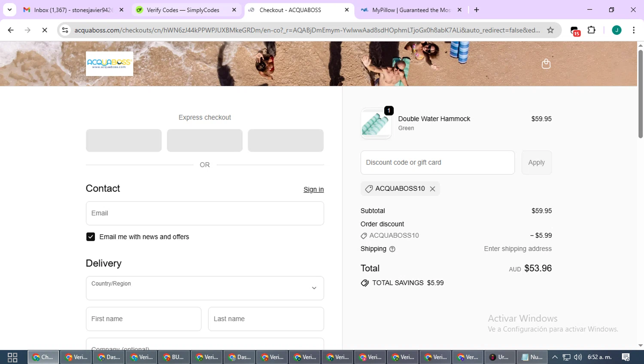The image size is (644, 364).
Task: Click the Subtotal label
Action: 373,211
